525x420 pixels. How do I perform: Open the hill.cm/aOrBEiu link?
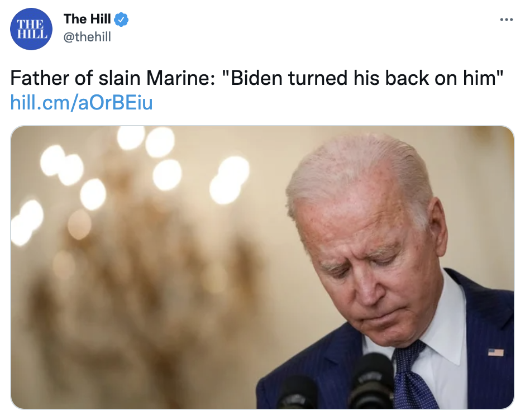tap(82, 103)
